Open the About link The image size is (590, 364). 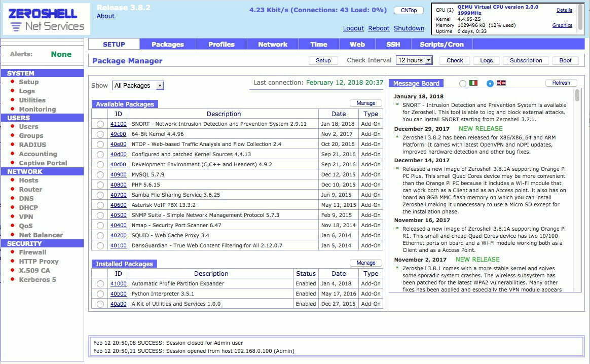coord(105,16)
